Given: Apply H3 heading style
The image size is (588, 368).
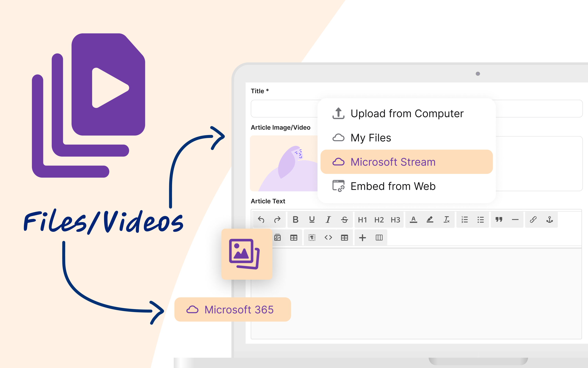Looking at the screenshot, I should tap(395, 220).
